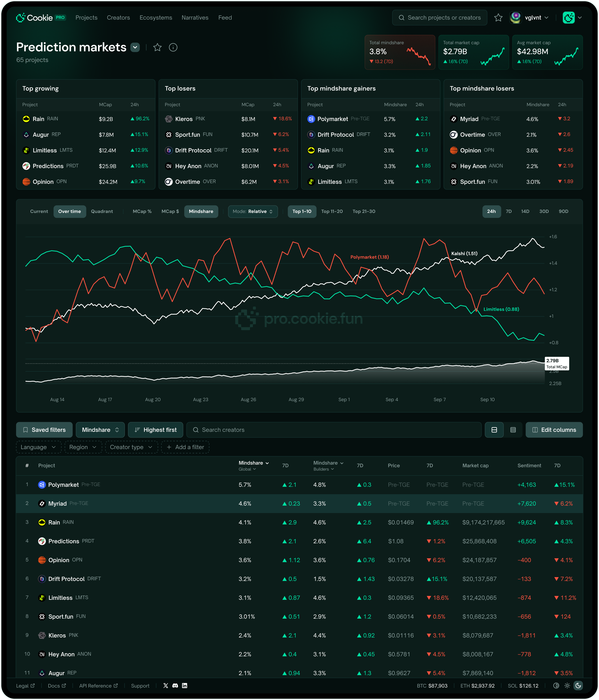Click the X (Twitter) footer icon
Image resolution: width=599 pixels, height=700 pixels.
coord(166,686)
